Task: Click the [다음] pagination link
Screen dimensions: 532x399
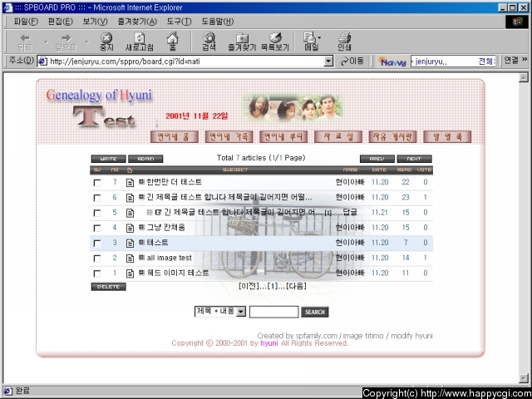Action: (x=296, y=286)
